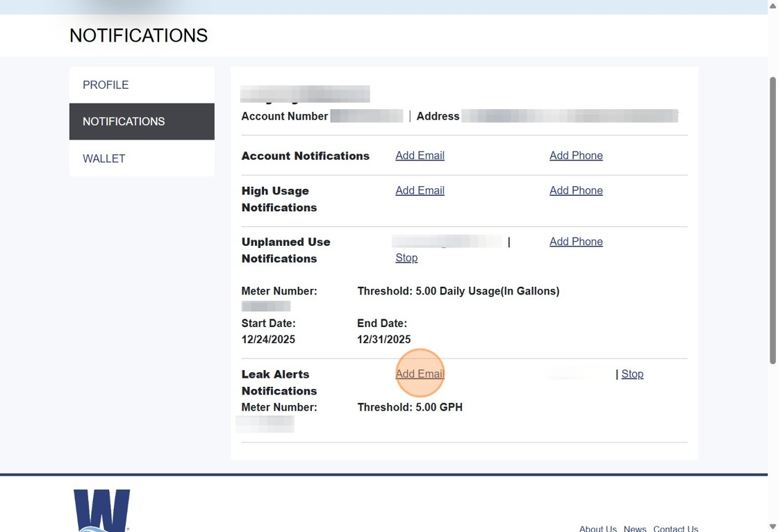Open the Contact Us footer link

click(675, 528)
